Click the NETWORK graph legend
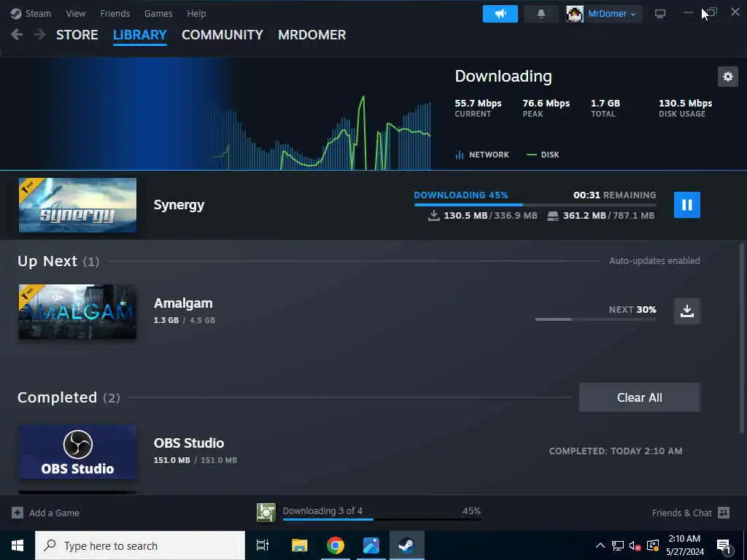Viewport: 747px width, 560px height. click(x=482, y=155)
